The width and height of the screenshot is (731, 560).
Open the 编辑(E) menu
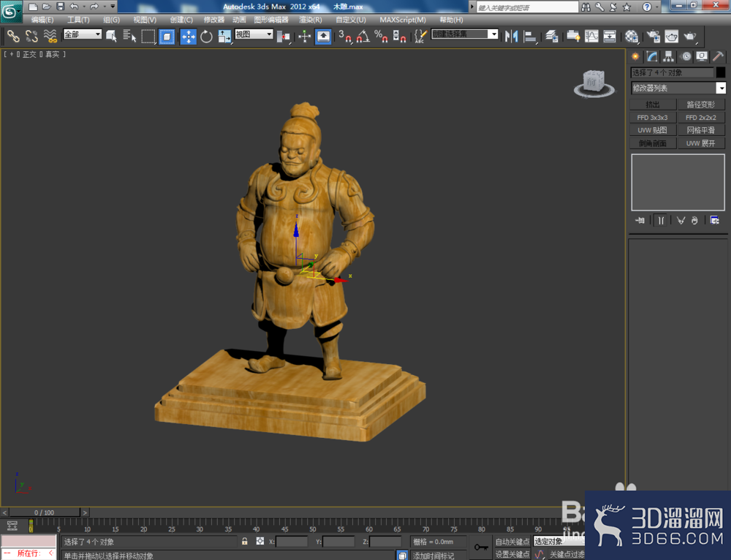click(x=42, y=20)
